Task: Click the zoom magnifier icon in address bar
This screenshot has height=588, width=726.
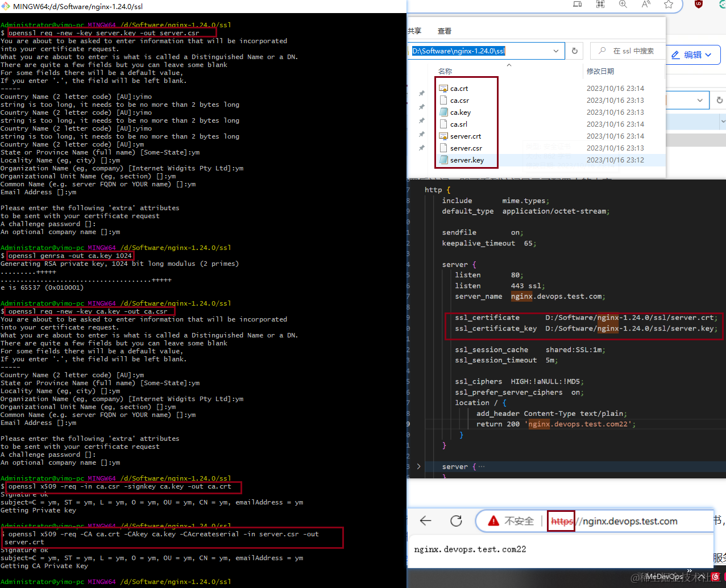Action: 623,5
